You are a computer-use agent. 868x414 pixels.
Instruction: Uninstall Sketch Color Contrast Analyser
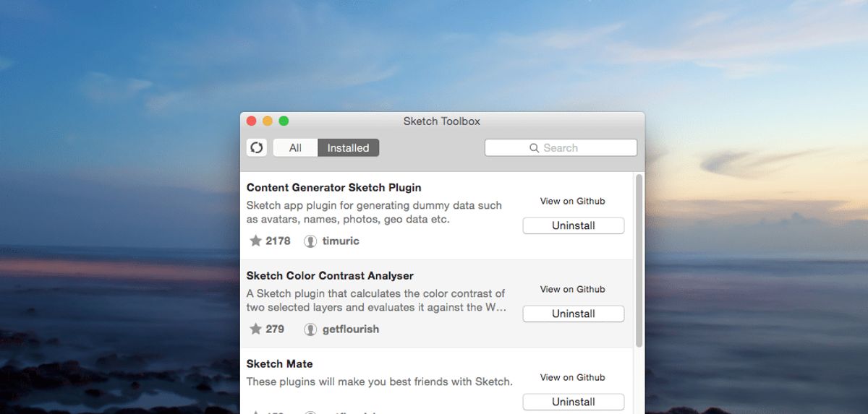[x=573, y=314]
